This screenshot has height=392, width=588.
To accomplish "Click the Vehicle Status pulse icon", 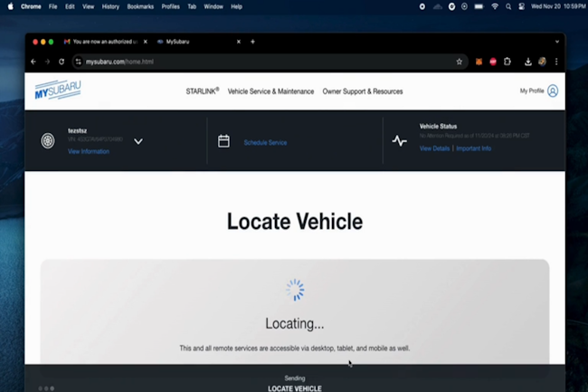I will [x=399, y=141].
